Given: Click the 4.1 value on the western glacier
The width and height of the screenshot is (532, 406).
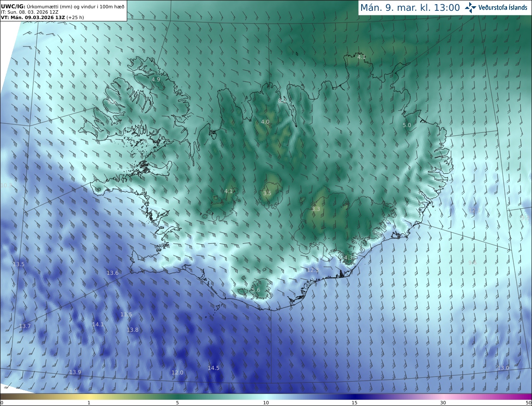Looking at the screenshot, I should point(229,191).
